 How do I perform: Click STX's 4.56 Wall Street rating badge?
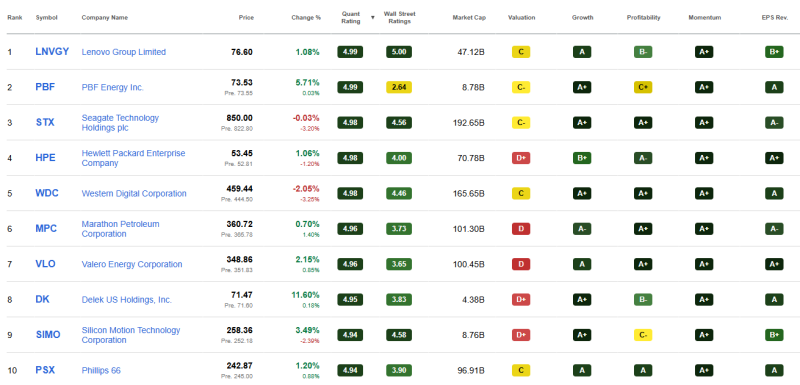click(399, 122)
